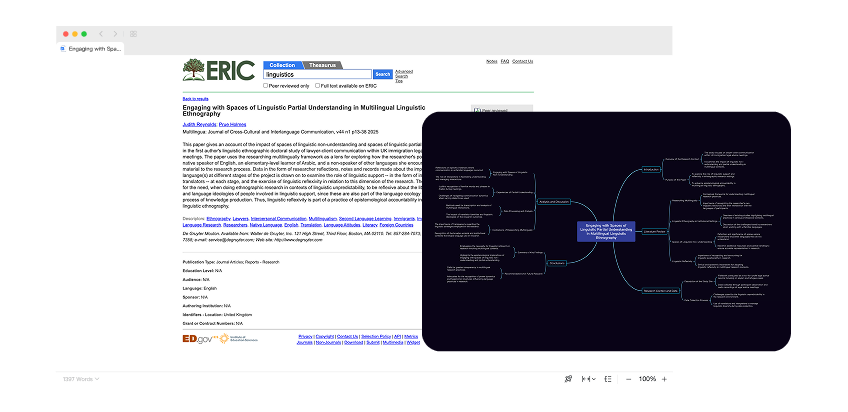This screenshot has height=412, width=848.
Task: Click the Language Attitudes descriptor link
Action: coord(342,224)
